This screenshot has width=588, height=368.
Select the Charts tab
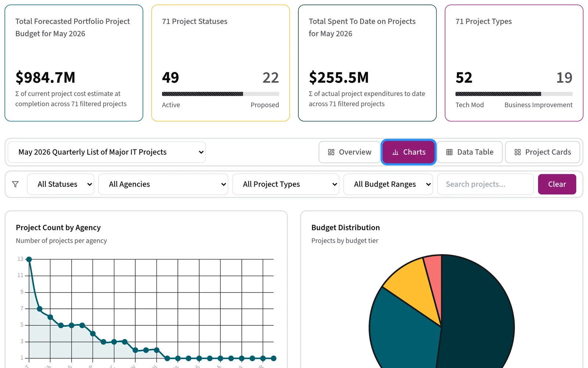pyautogui.click(x=409, y=152)
